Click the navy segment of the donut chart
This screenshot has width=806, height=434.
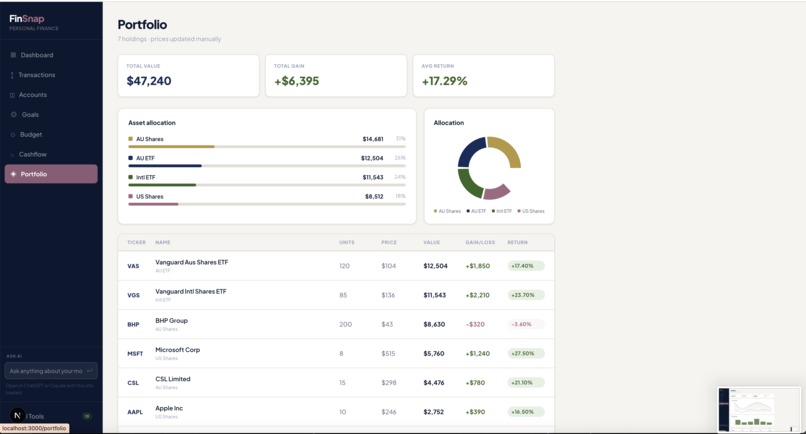point(470,151)
